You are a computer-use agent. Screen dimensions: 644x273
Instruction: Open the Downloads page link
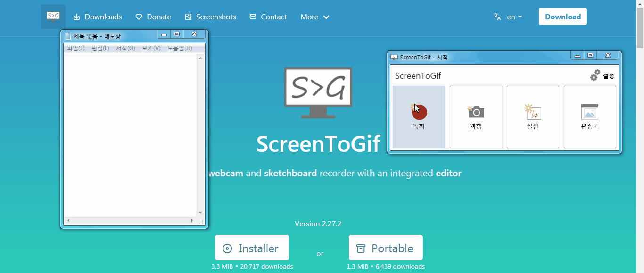(98, 17)
